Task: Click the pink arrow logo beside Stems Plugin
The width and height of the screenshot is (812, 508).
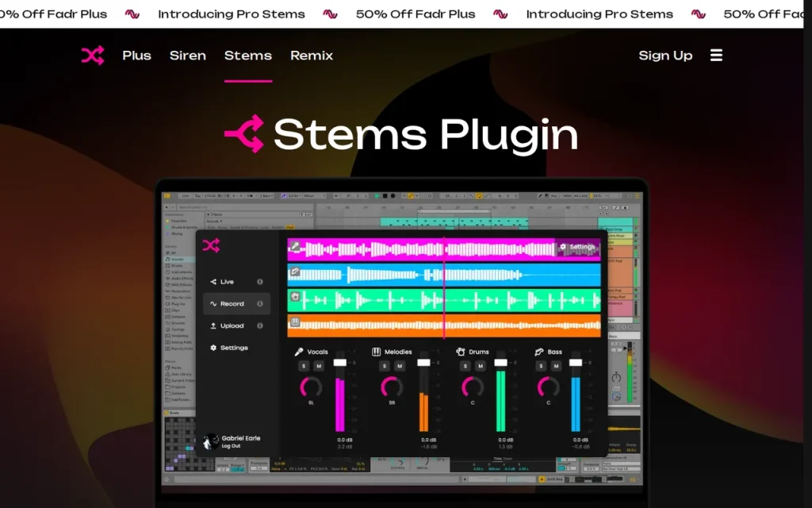Action: (x=244, y=133)
